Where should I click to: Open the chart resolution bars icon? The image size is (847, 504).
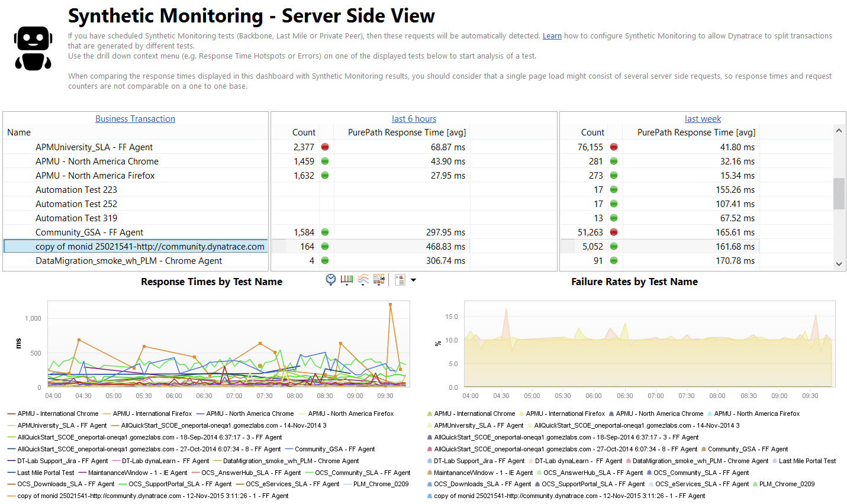pos(347,280)
